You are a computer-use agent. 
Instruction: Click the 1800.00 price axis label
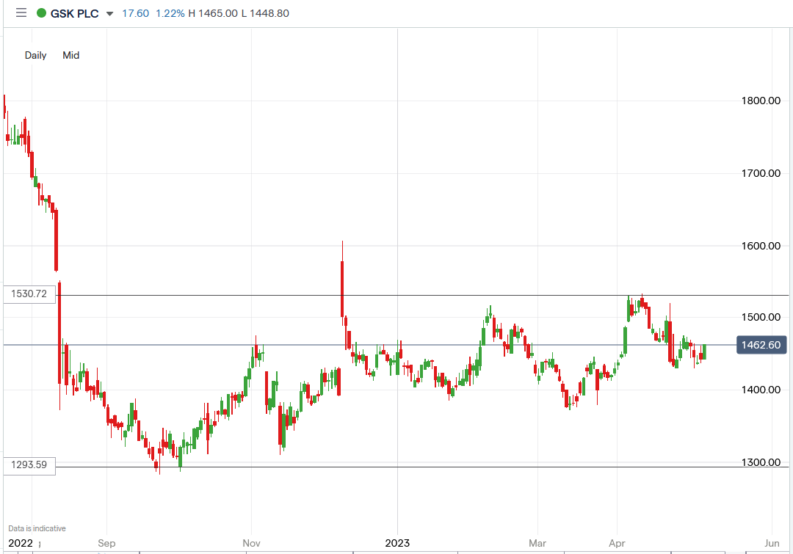tap(759, 101)
